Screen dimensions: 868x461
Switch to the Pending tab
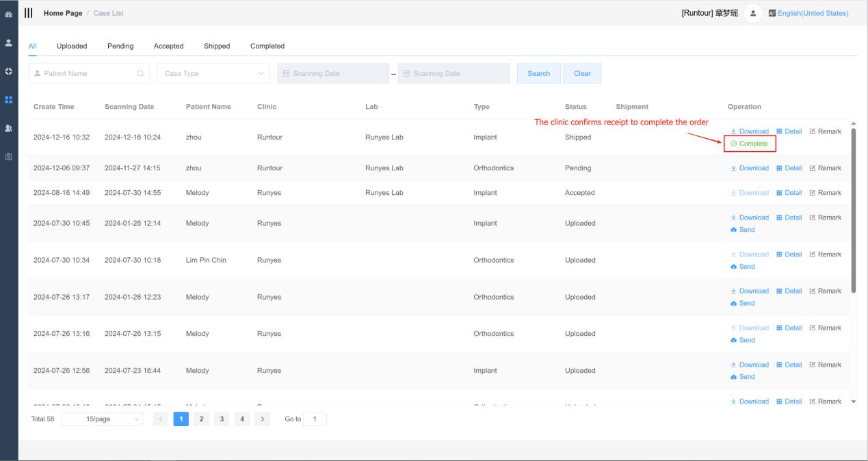(120, 46)
